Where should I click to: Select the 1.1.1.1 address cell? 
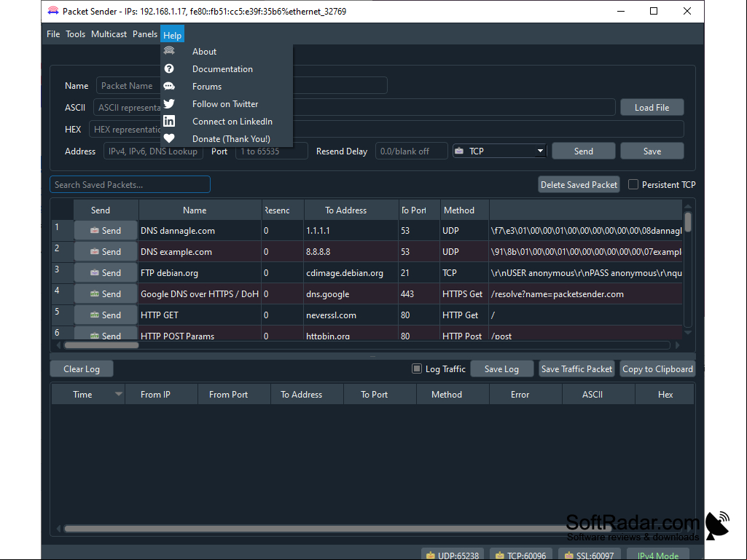351,230
